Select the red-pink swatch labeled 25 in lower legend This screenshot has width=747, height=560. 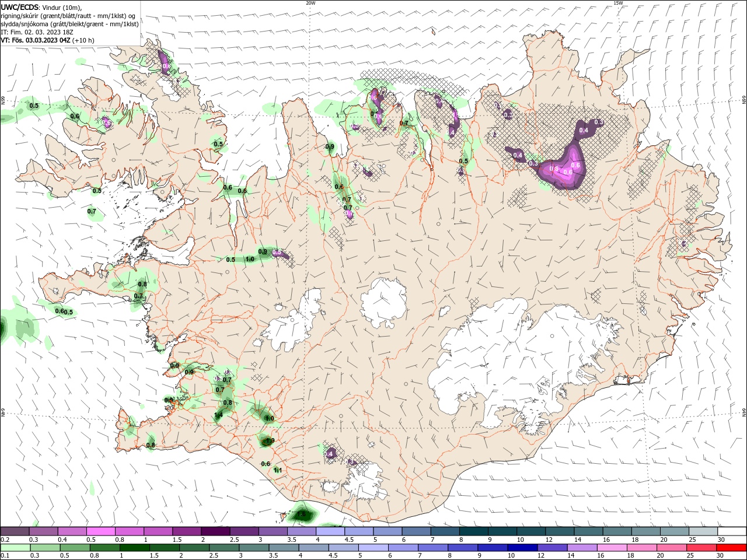coord(701,548)
